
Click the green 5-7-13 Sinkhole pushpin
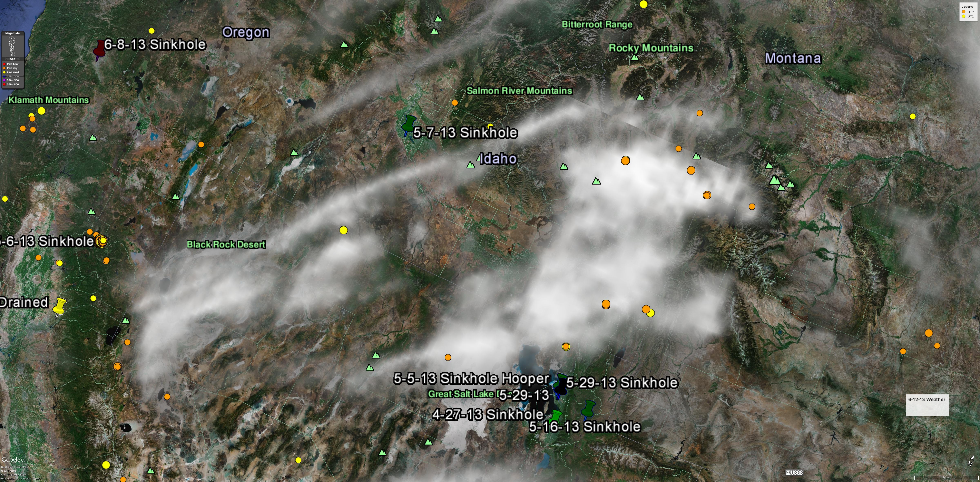coord(409,124)
